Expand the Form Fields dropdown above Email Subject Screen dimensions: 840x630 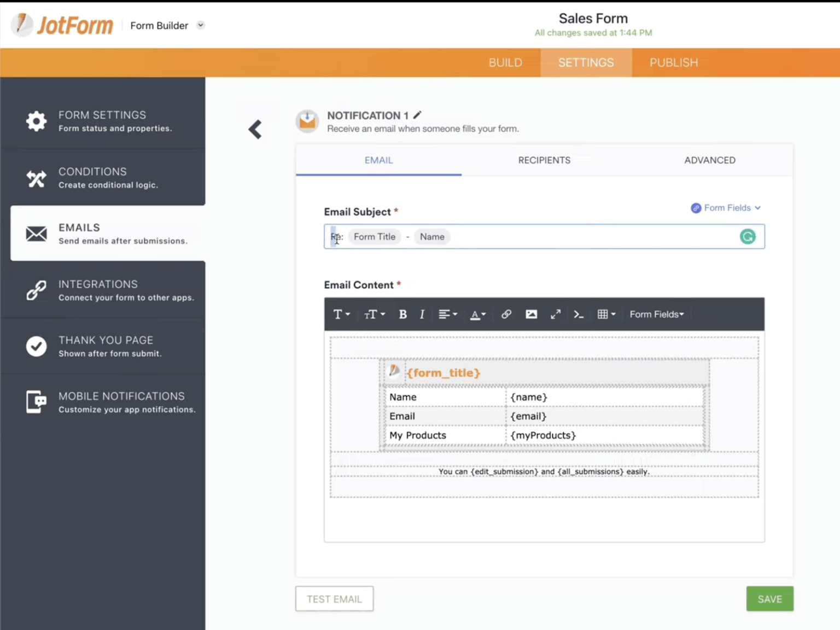coord(725,208)
